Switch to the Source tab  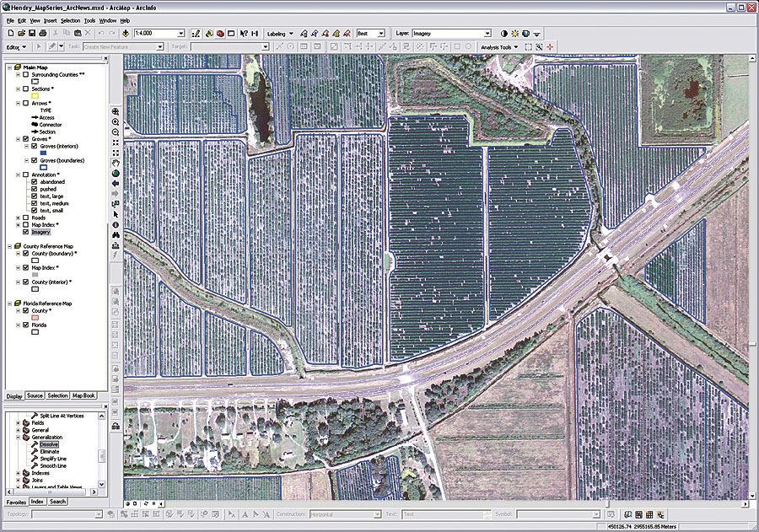[x=35, y=395]
